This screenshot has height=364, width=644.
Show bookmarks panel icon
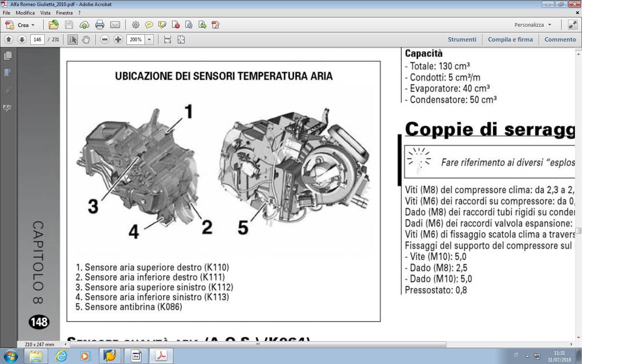click(8, 73)
